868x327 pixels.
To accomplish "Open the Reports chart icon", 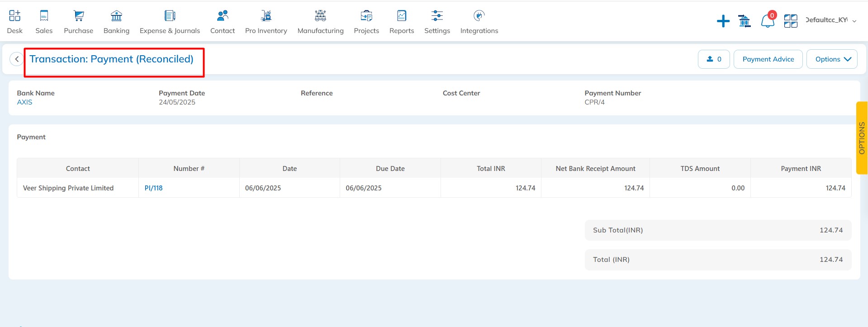I will [x=402, y=16].
